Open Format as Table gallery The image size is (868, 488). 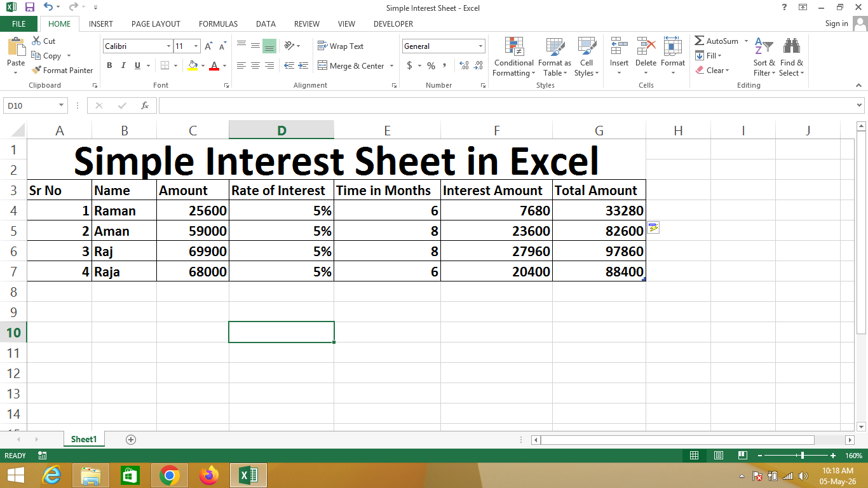[x=555, y=57]
